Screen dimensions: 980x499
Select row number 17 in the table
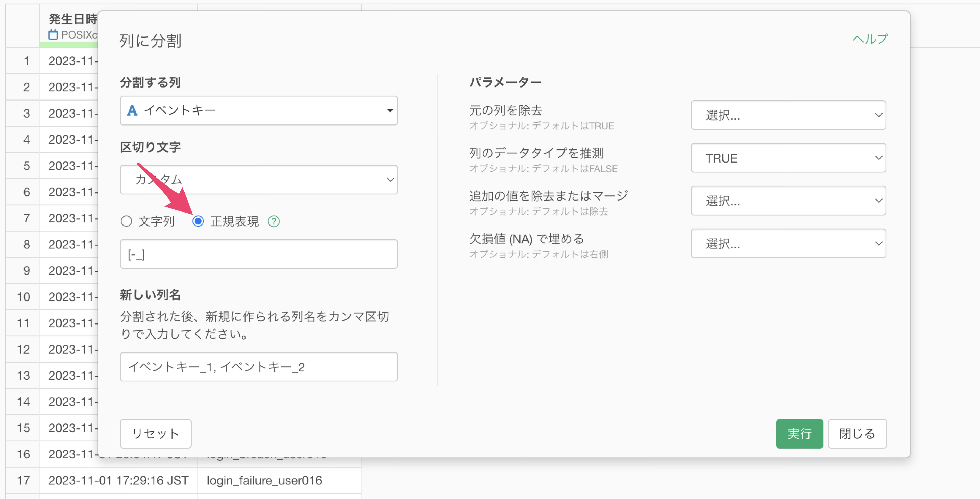(23, 480)
